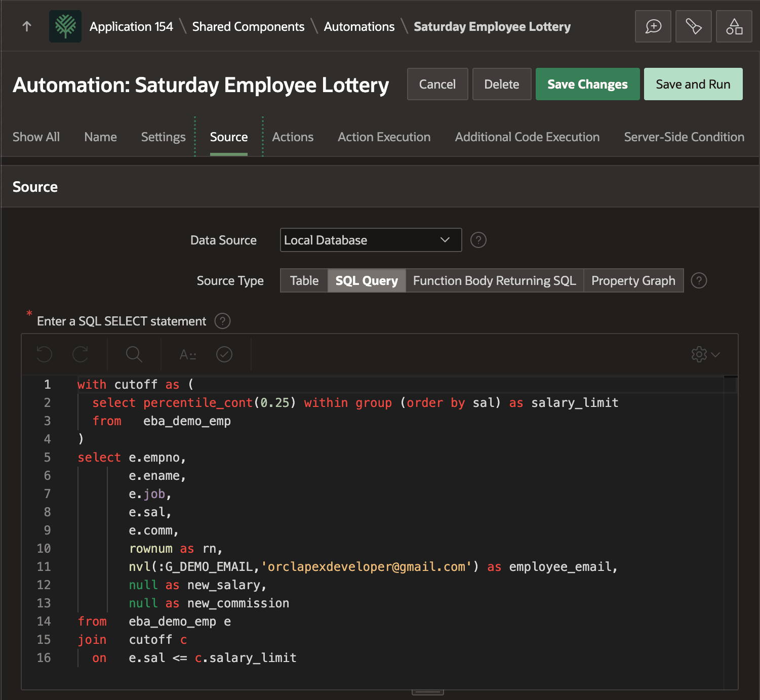This screenshot has width=760, height=700.
Task: Trigger the autocomplete icon in the editor toolbar
Action: [188, 354]
